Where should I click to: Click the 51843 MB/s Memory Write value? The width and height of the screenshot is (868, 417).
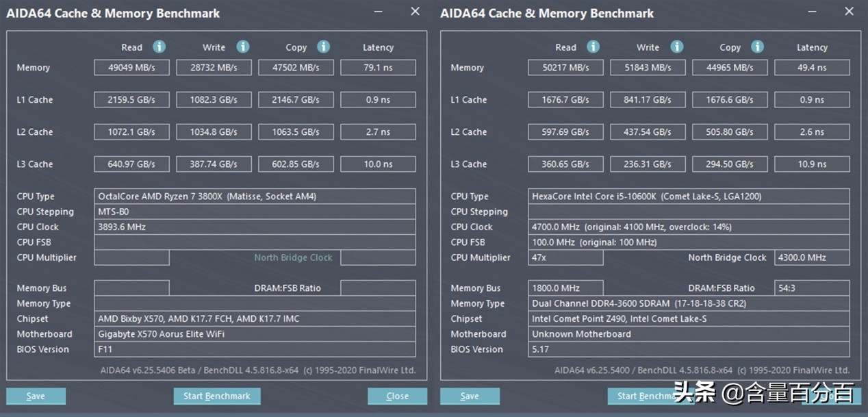click(x=648, y=68)
